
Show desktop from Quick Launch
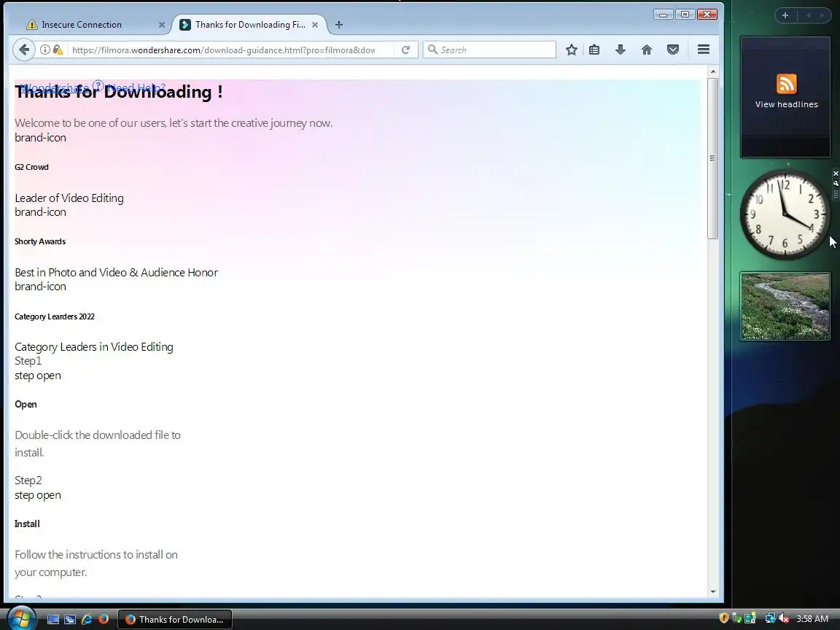click(53, 619)
